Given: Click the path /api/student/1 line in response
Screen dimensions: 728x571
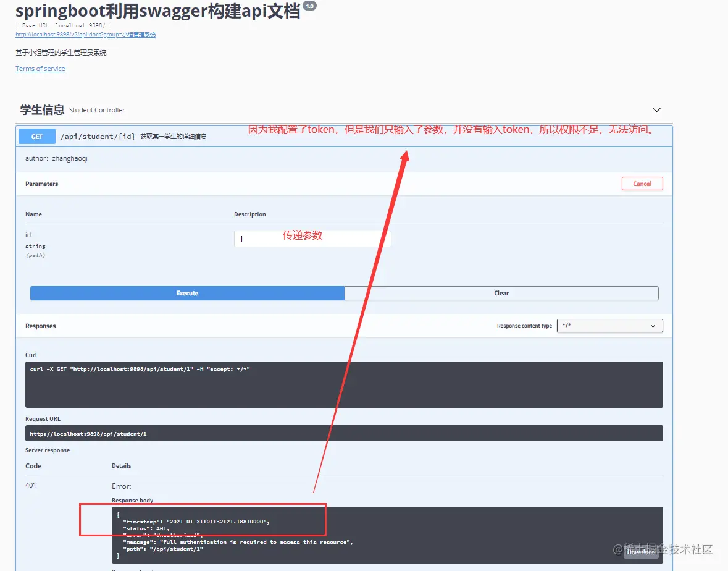Looking at the screenshot, I should tap(163, 549).
